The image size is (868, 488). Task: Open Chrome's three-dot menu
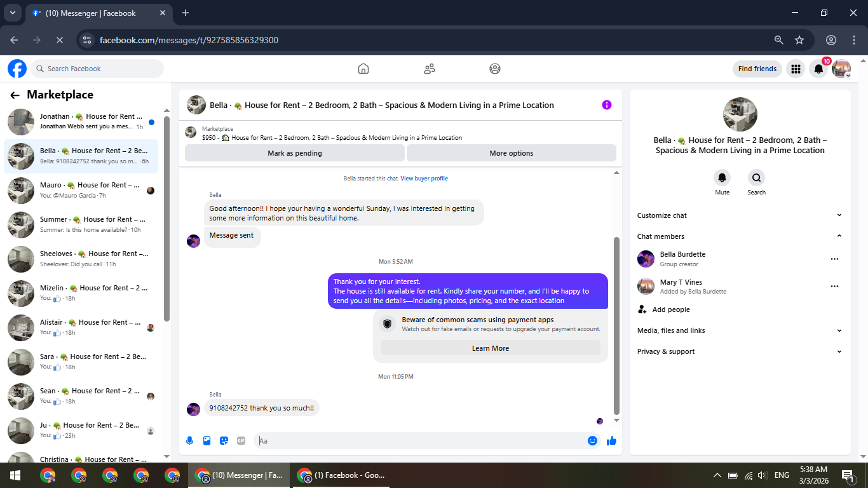click(x=853, y=40)
